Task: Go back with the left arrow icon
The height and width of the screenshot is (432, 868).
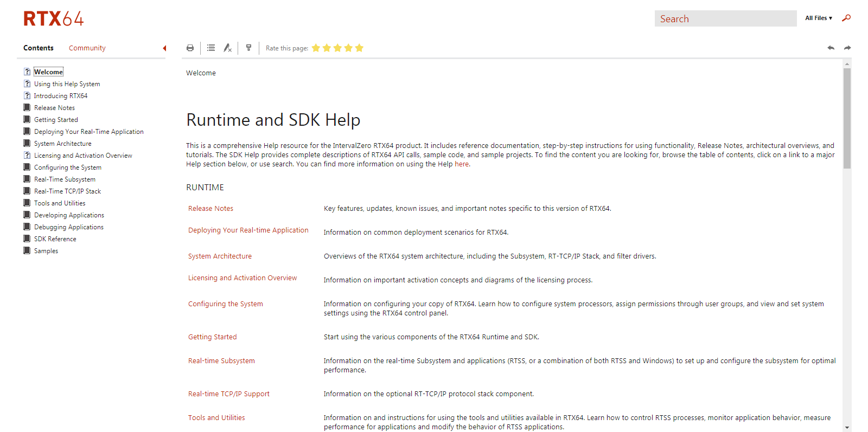Action: 831,48
